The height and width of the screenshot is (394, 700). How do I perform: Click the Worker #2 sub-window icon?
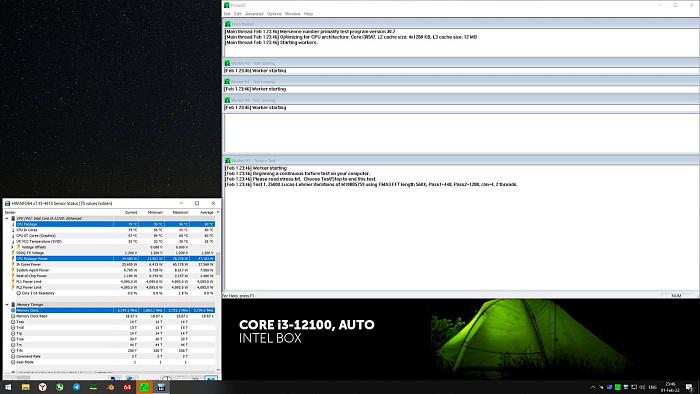[x=227, y=63]
